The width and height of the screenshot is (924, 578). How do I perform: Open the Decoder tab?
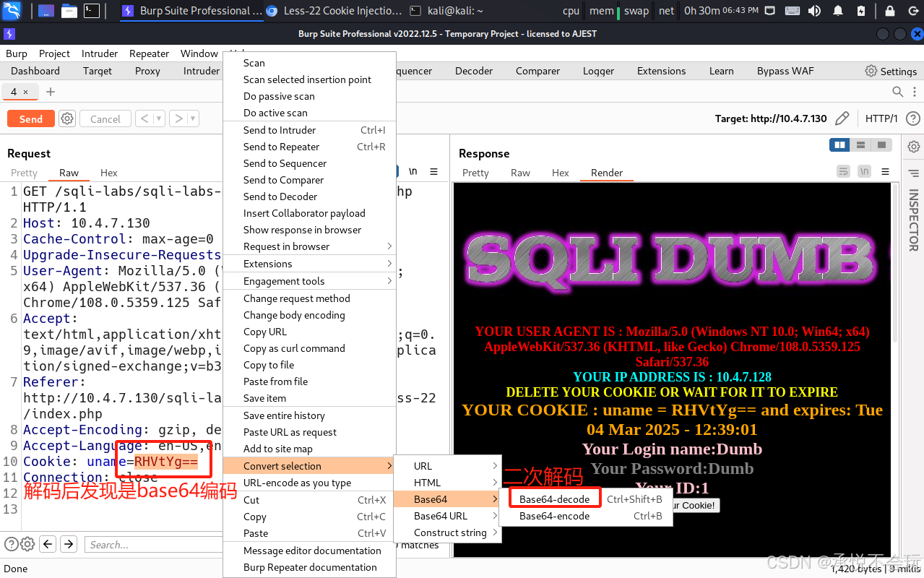coord(474,71)
